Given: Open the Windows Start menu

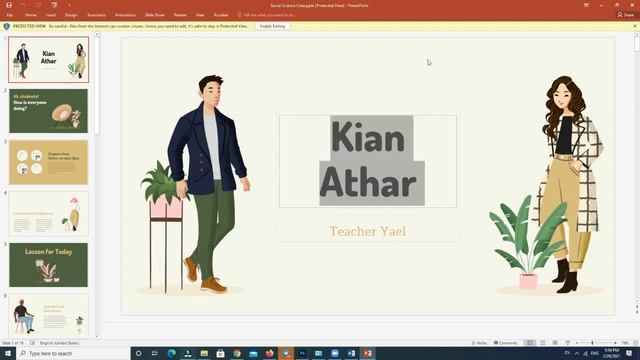Looking at the screenshot, I should [x=8, y=353].
